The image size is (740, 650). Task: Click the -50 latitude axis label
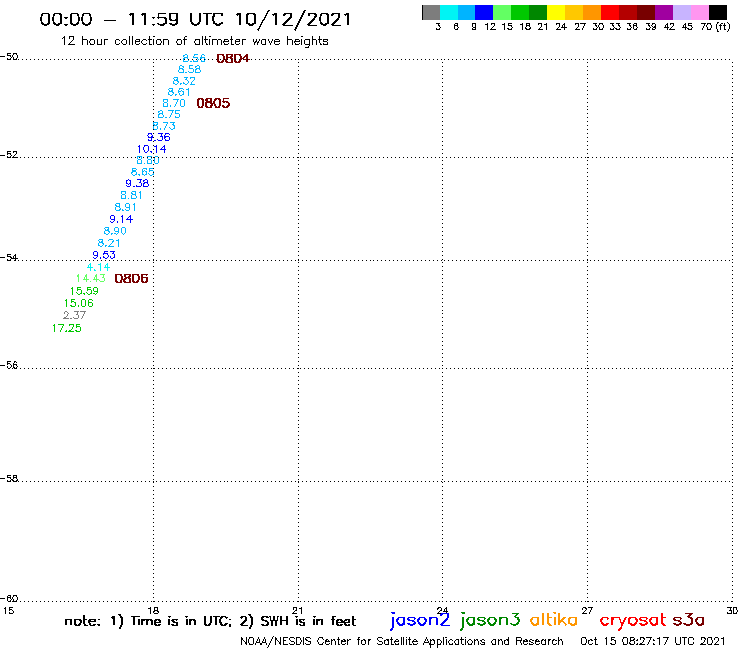click(9, 57)
